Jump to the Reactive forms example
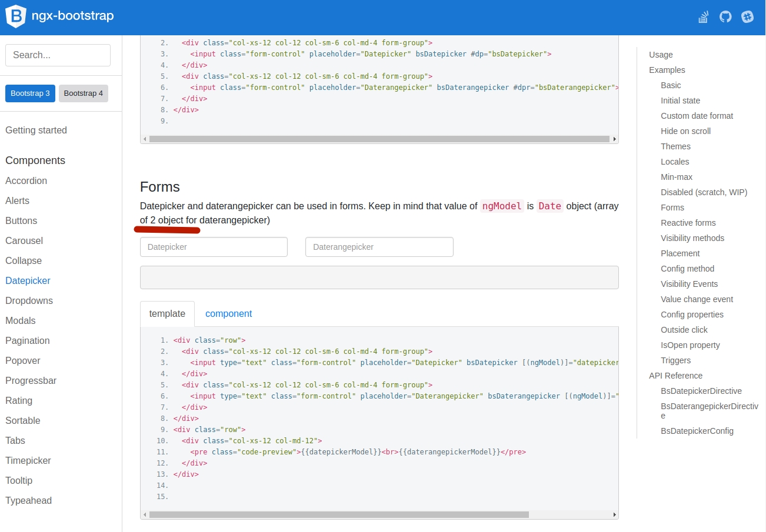The image size is (766, 532). 688,223
